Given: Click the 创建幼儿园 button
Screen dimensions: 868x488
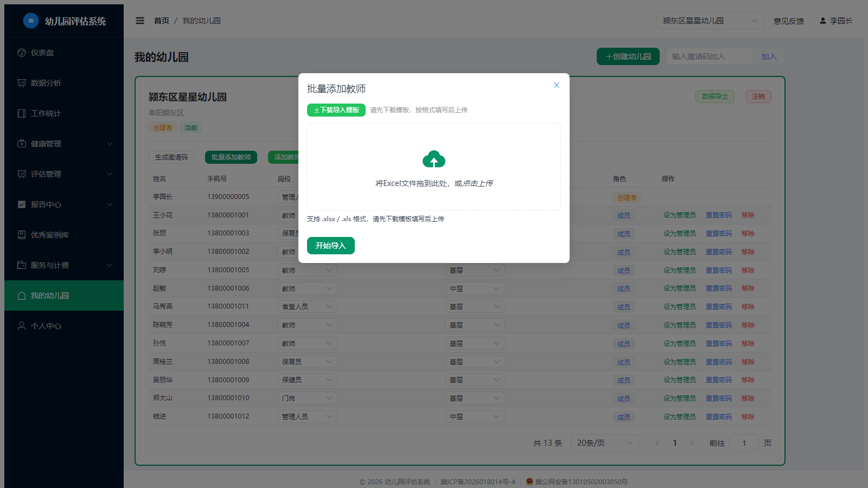Looking at the screenshot, I should point(628,56).
